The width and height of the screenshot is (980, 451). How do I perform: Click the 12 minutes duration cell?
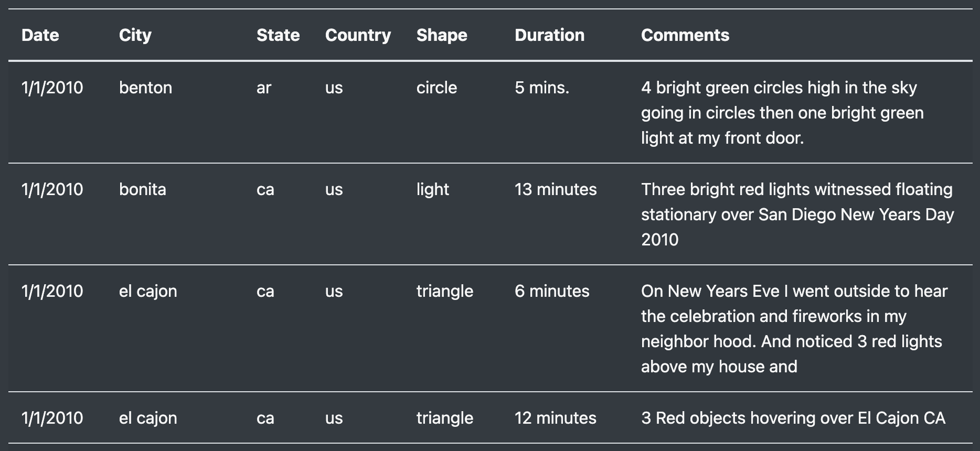[x=556, y=418]
